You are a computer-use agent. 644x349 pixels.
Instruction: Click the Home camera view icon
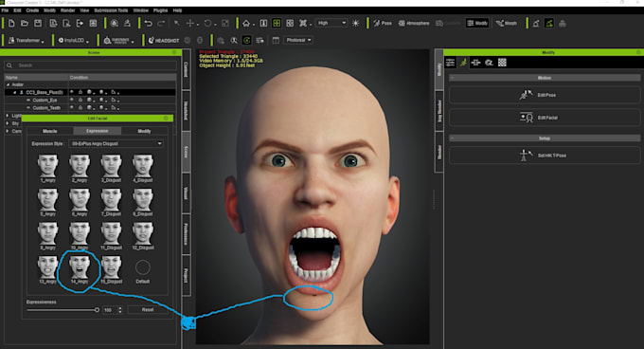point(246,23)
